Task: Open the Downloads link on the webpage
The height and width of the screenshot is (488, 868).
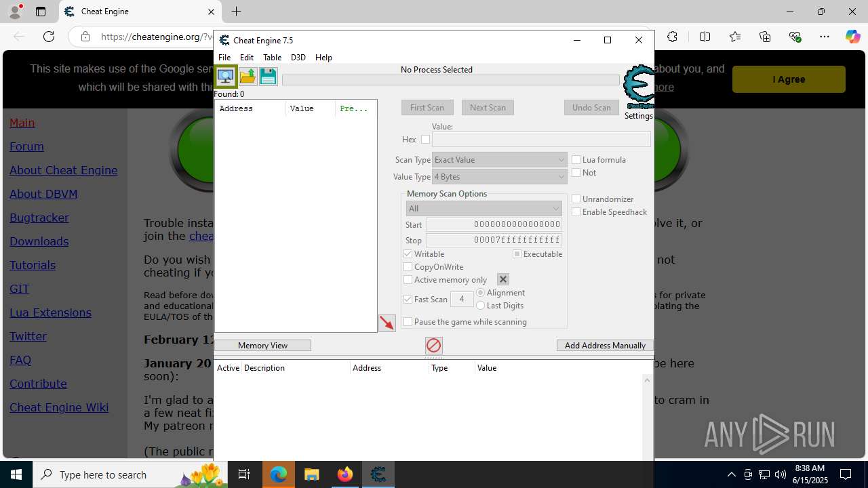Action: pos(39,241)
